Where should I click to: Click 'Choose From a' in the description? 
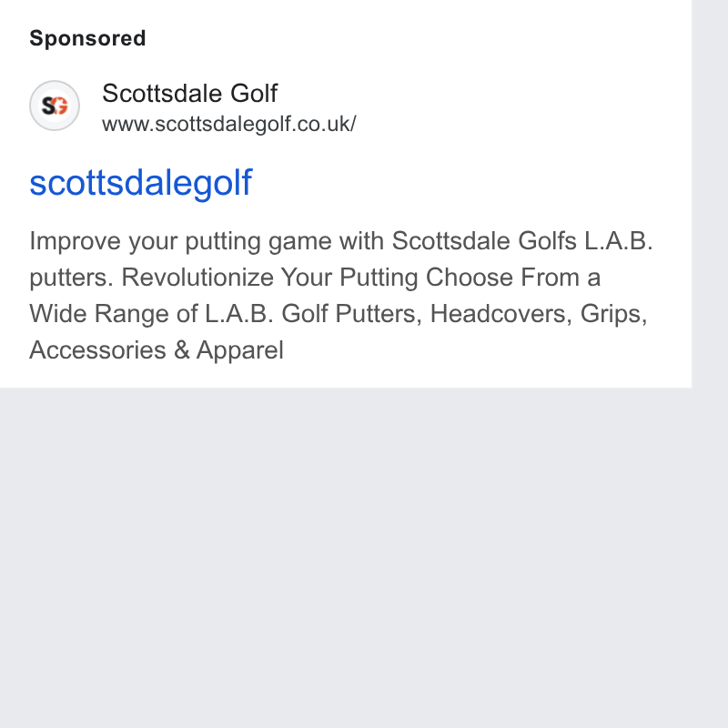coord(513,278)
